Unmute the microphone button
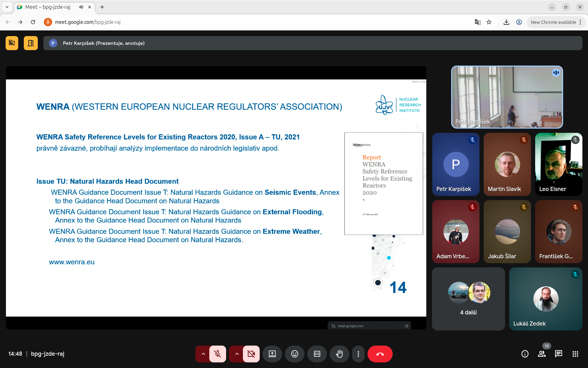The height and width of the screenshot is (368, 588). click(x=218, y=354)
